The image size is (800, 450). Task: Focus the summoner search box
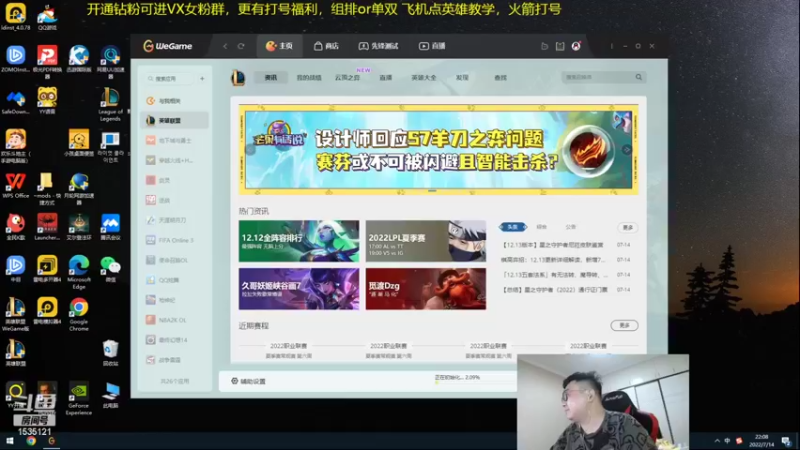pyautogui.click(x=598, y=77)
